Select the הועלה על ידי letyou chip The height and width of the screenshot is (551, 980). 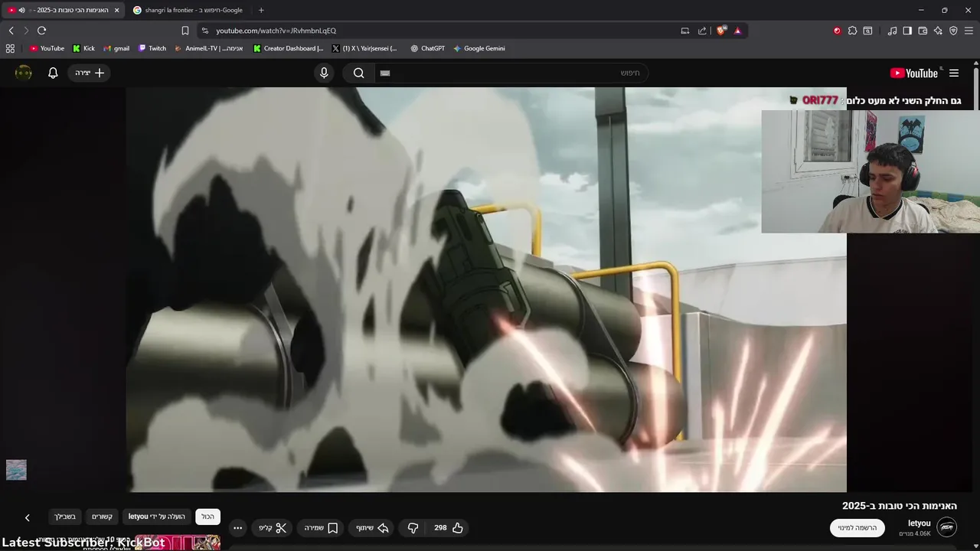point(157,517)
